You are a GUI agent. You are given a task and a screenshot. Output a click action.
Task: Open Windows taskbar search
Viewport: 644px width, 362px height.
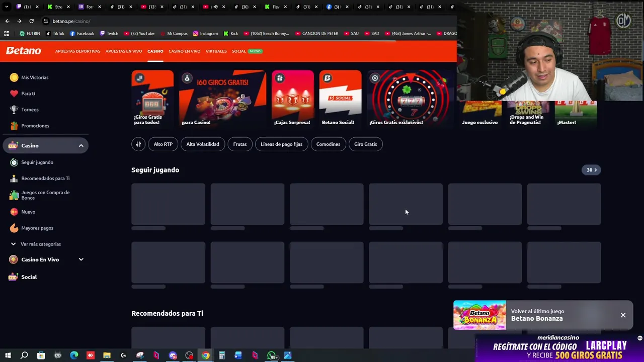click(x=24, y=355)
